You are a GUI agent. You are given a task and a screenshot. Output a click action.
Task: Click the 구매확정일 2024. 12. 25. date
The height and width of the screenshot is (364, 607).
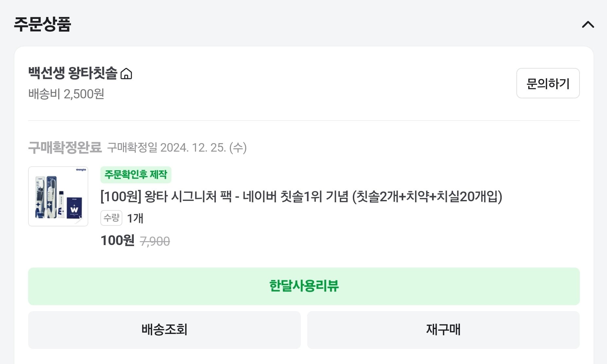177,148
